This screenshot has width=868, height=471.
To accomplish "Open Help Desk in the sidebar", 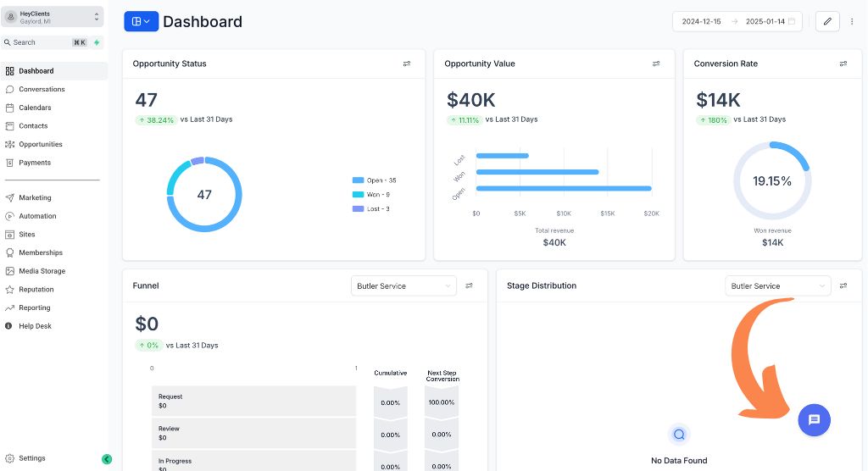I will click(36, 326).
